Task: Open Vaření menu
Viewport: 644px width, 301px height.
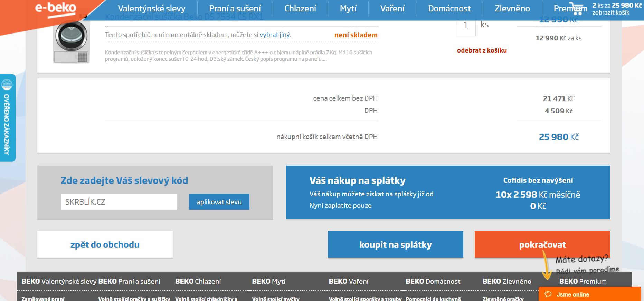Action: click(x=392, y=8)
